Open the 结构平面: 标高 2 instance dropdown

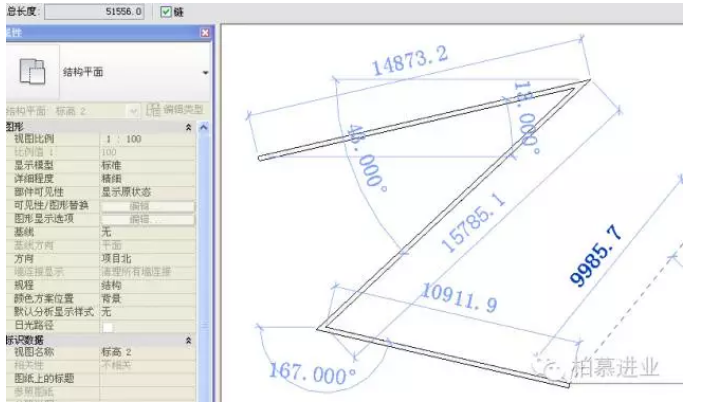pyautogui.click(x=132, y=110)
